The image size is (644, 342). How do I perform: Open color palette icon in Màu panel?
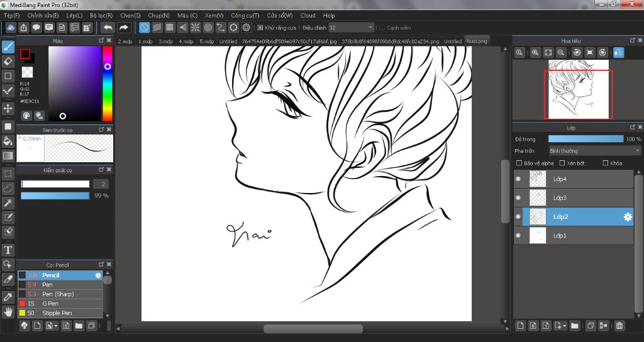tap(26, 116)
